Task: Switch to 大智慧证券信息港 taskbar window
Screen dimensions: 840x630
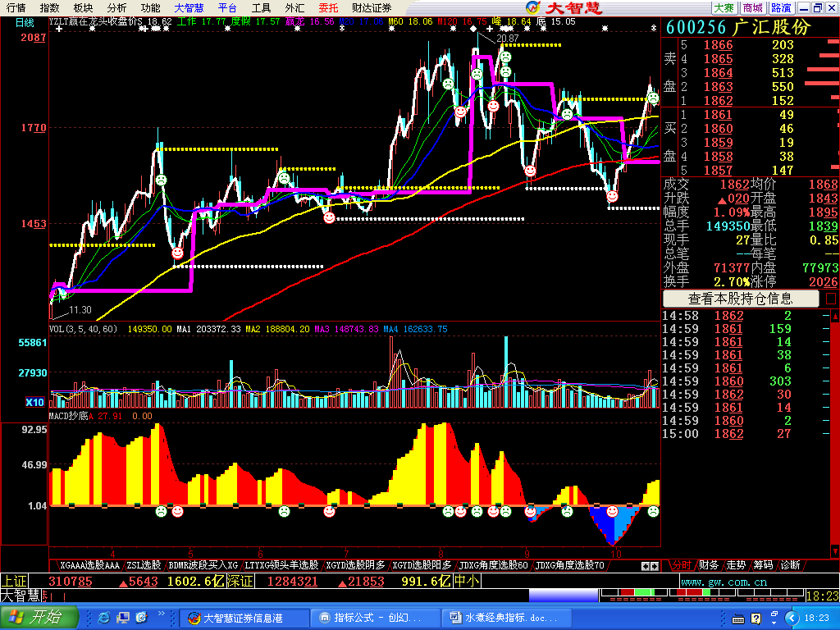Action: (244, 618)
